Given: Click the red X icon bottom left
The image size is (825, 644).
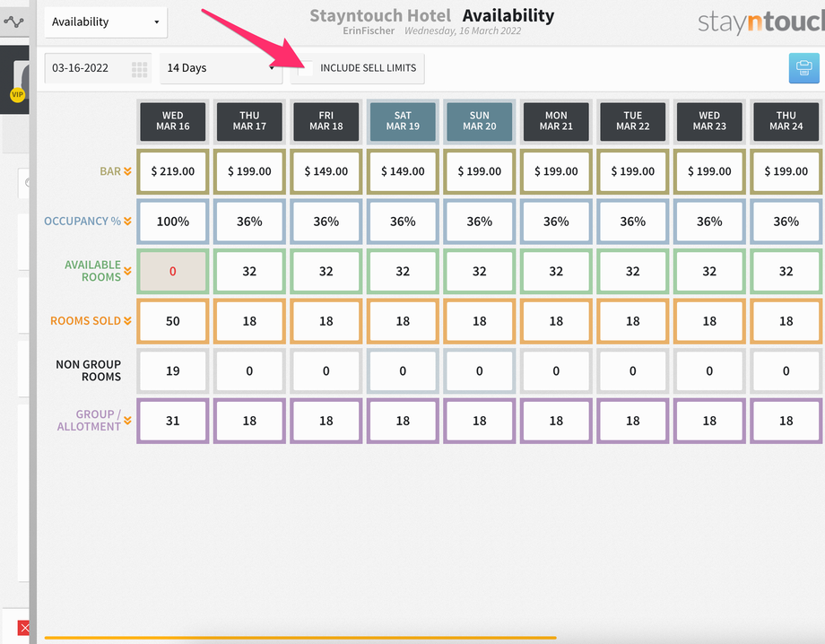Looking at the screenshot, I should point(23,627).
